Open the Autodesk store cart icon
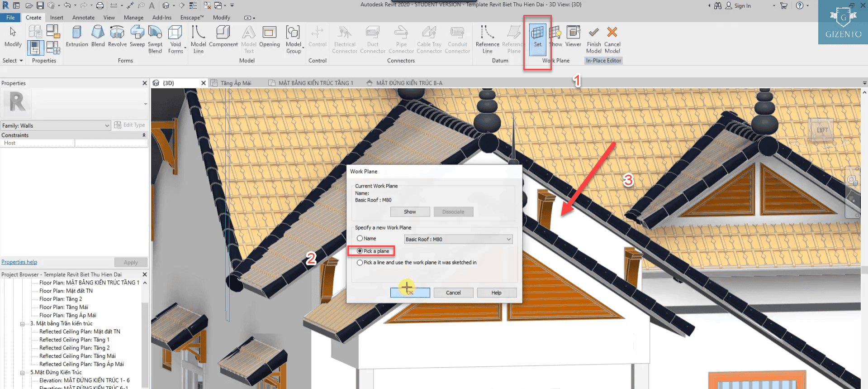This screenshot has width=868, height=389. click(x=784, y=5)
